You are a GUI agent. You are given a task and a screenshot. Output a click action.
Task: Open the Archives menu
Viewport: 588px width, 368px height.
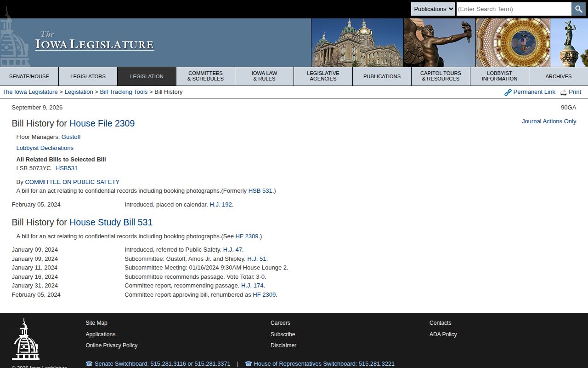[x=559, y=76]
